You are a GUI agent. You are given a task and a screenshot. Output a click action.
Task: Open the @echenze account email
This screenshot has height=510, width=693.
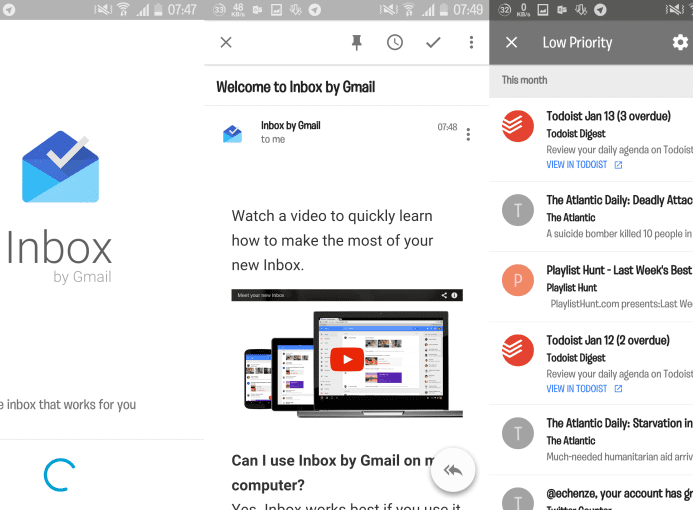[x=591, y=493]
